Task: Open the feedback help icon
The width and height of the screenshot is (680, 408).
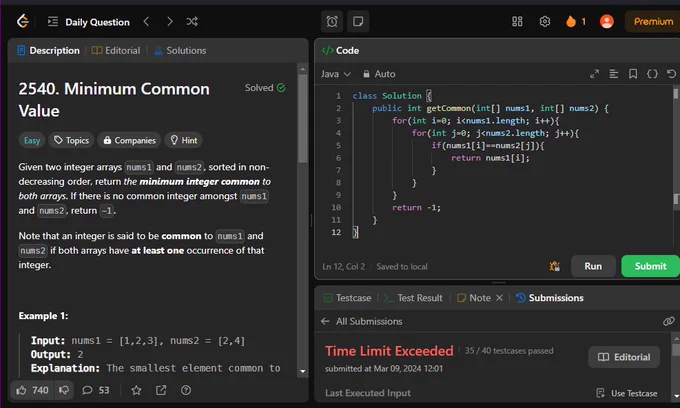Action: (x=186, y=390)
